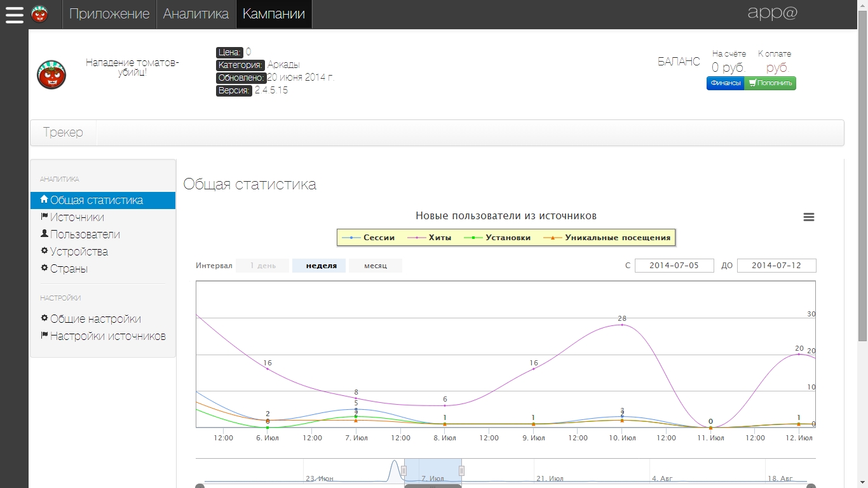Toggle the Сессии series in legend
This screenshot has height=488, width=868.
click(x=379, y=238)
